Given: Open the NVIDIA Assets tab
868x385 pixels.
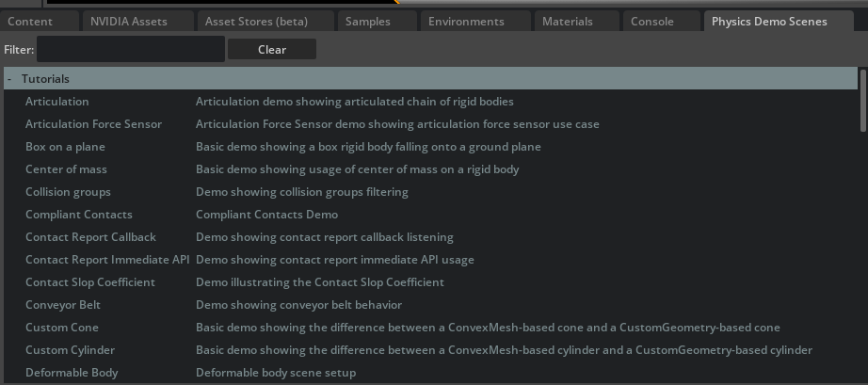Looking at the screenshot, I should 137,21.
